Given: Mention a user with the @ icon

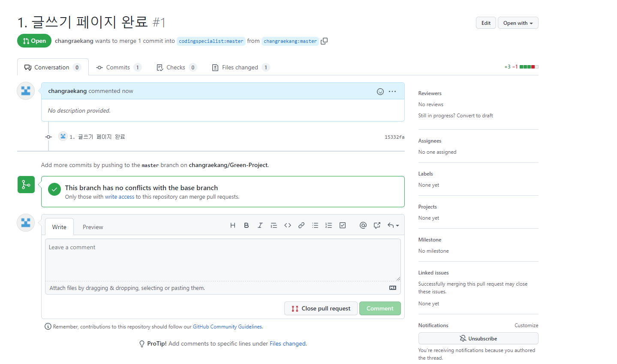Looking at the screenshot, I should coord(363,225).
